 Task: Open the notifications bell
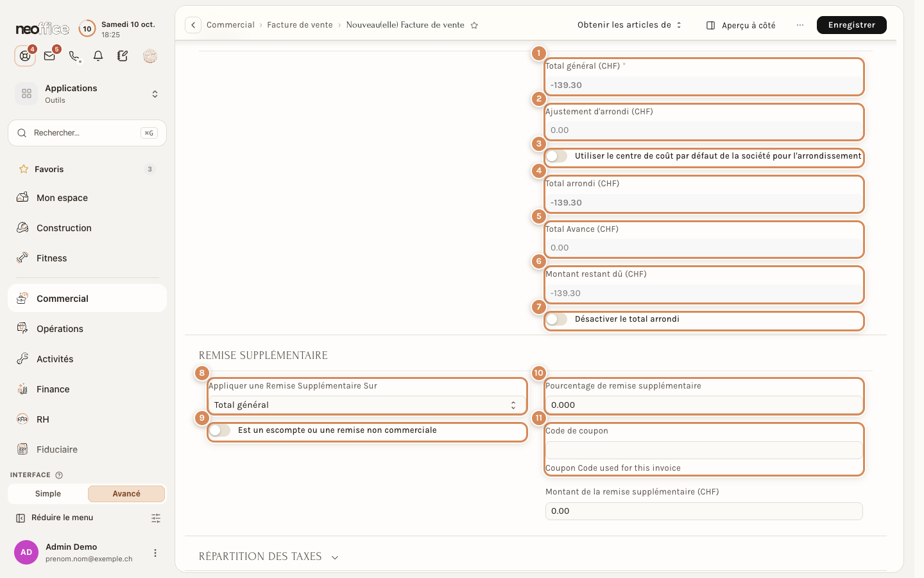tap(98, 57)
